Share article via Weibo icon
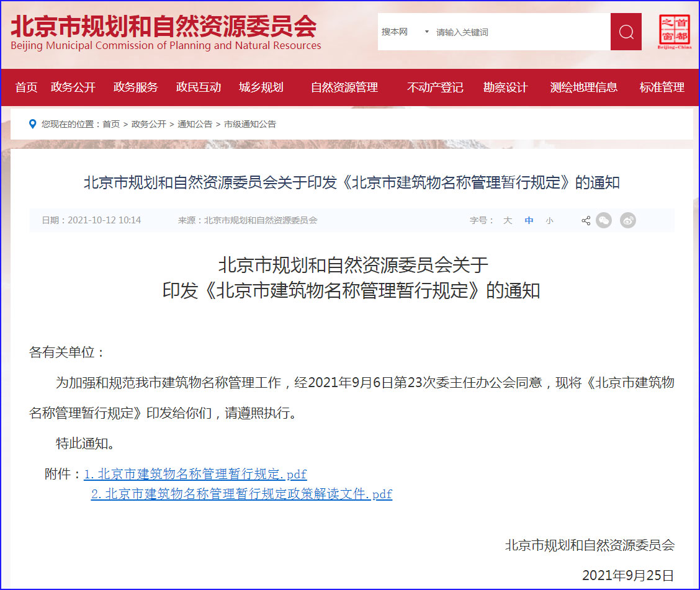Viewport: 700px width, 590px height. pos(628,220)
